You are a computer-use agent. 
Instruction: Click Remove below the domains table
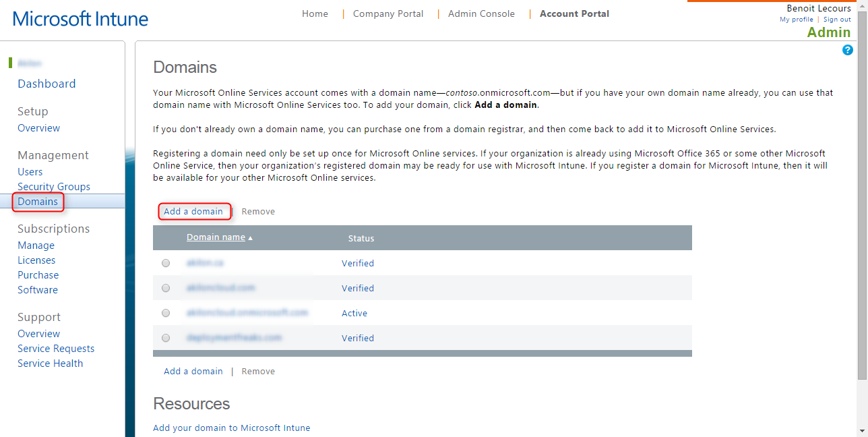coord(258,371)
